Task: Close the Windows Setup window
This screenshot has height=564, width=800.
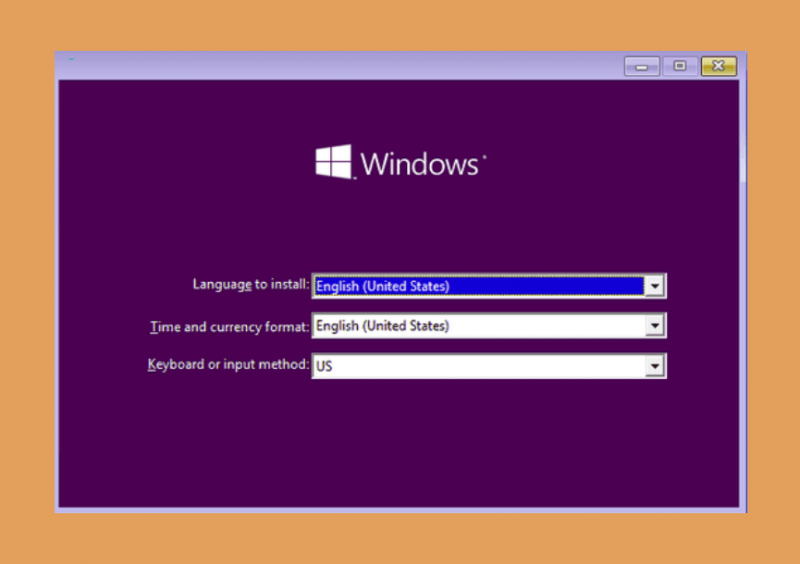Action: [x=719, y=66]
